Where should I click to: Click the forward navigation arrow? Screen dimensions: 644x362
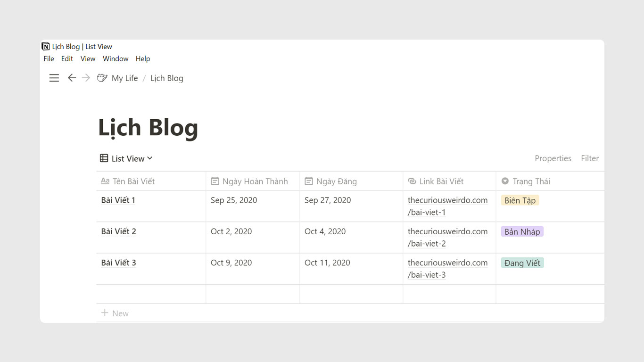point(86,78)
